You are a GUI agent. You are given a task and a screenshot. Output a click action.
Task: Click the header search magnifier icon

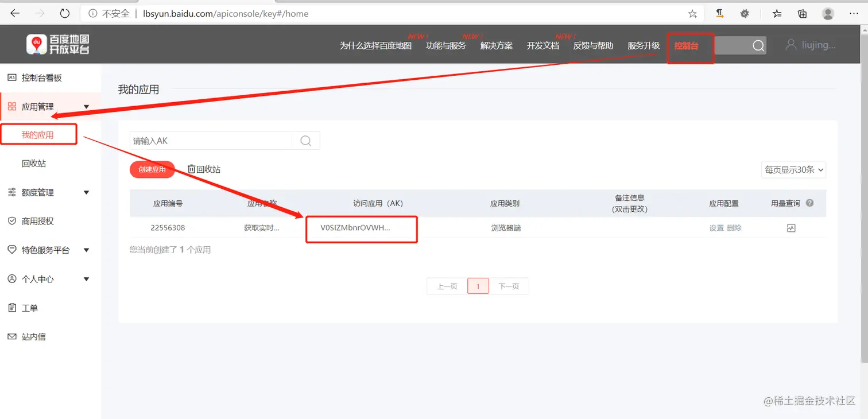[x=758, y=46]
